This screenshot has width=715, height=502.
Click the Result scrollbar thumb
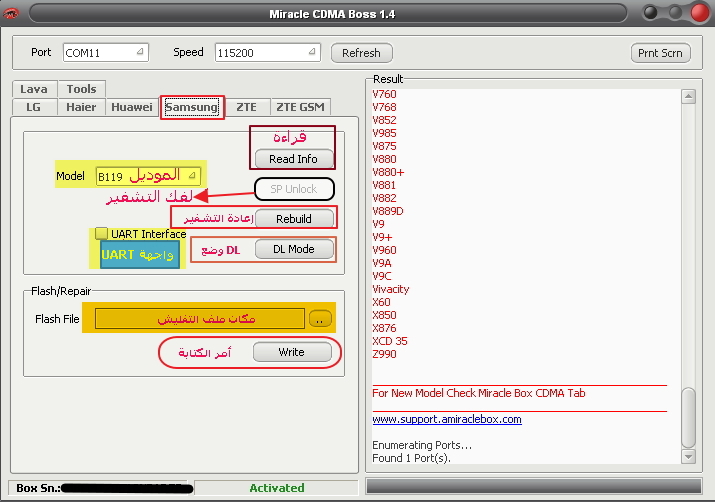(688, 418)
